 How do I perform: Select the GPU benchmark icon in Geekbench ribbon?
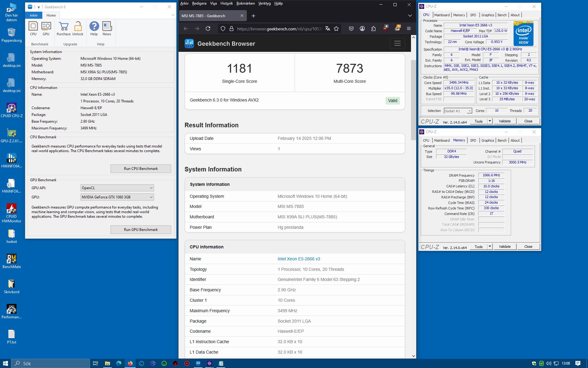46,29
